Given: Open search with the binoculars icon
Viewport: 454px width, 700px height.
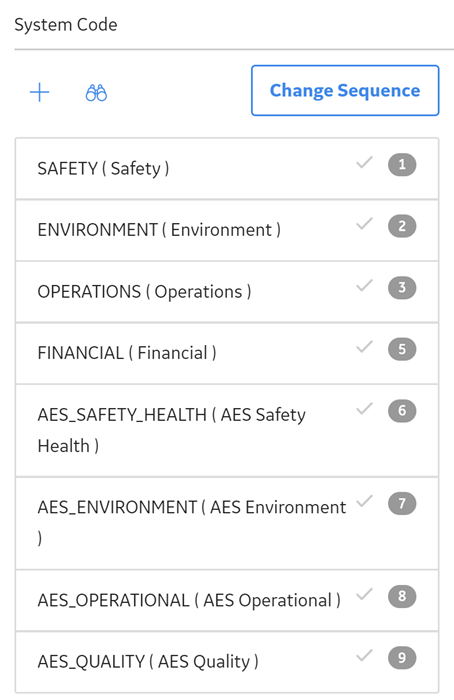Looking at the screenshot, I should 96,93.
